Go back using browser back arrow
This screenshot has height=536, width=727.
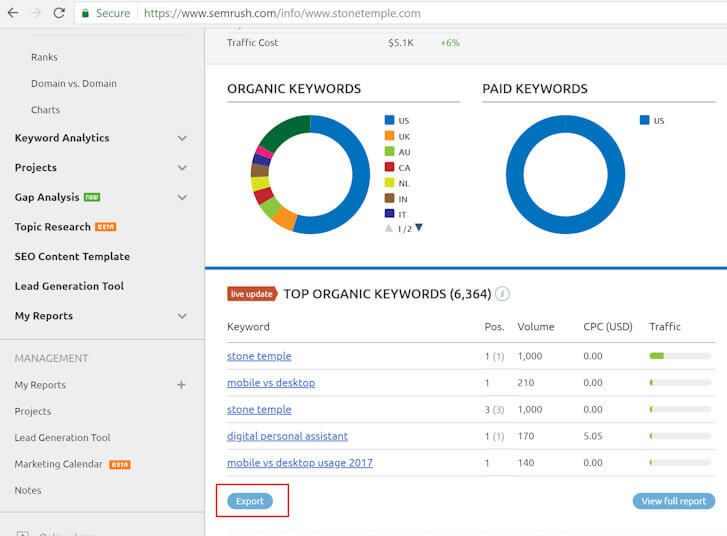tap(13, 13)
